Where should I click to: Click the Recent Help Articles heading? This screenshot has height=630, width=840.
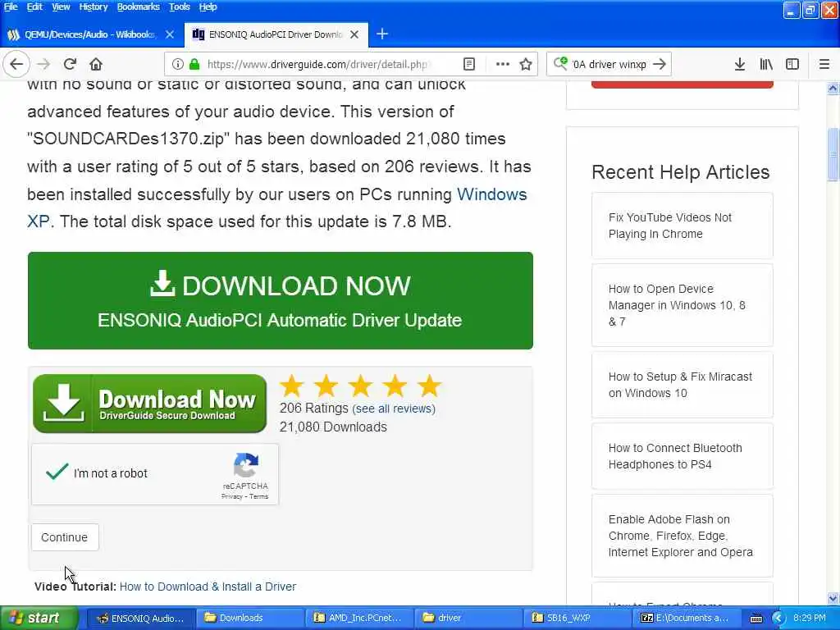[x=680, y=172]
